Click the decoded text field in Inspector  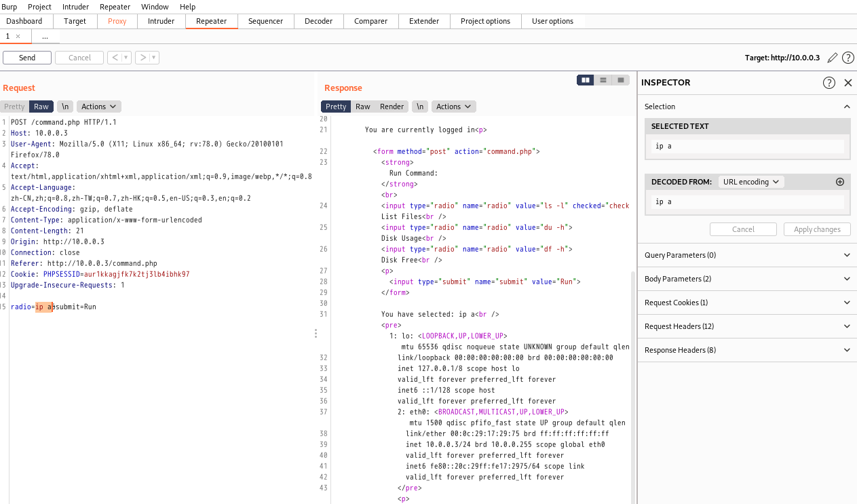[747, 201]
